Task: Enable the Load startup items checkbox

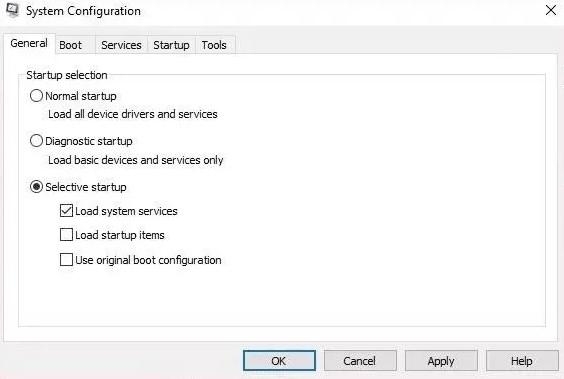Action: pyautogui.click(x=66, y=235)
